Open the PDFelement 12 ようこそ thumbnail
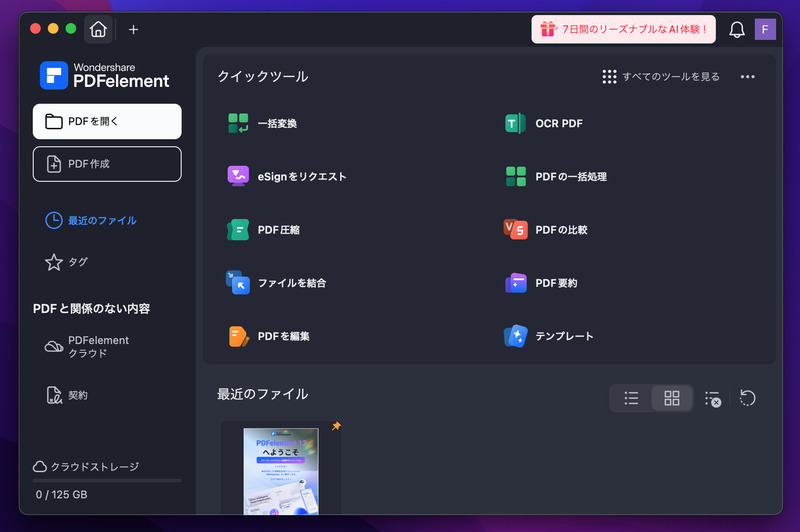The height and width of the screenshot is (532, 800). (x=281, y=471)
